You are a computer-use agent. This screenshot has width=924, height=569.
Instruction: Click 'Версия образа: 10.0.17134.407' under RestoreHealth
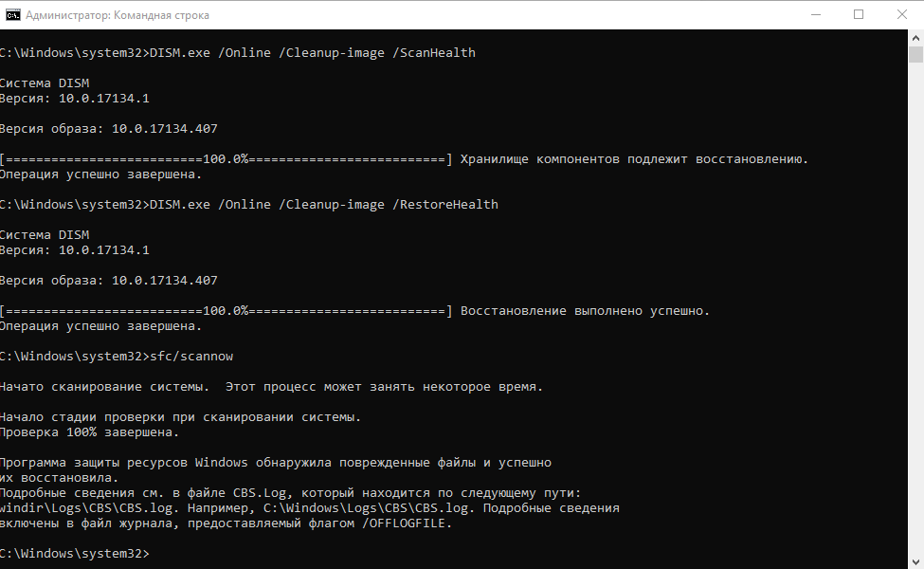tap(108, 280)
